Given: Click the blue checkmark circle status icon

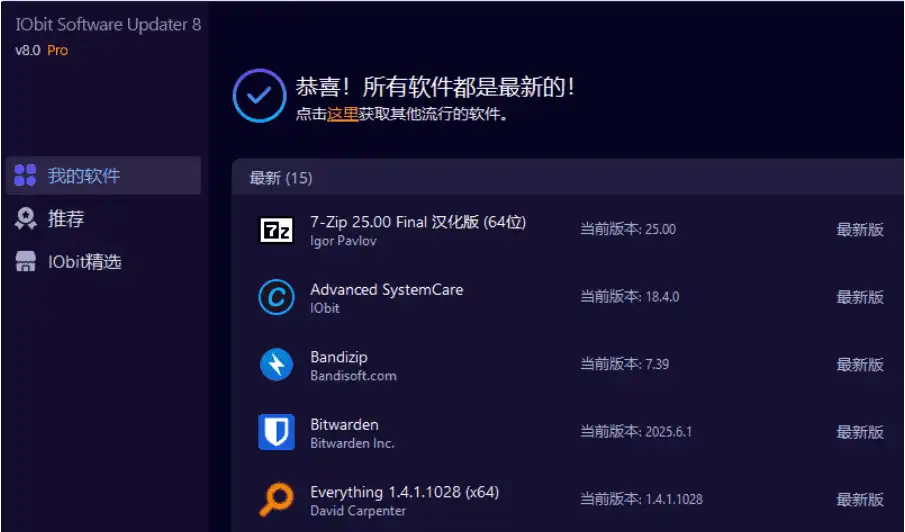Looking at the screenshot, I should click(260, 96).
